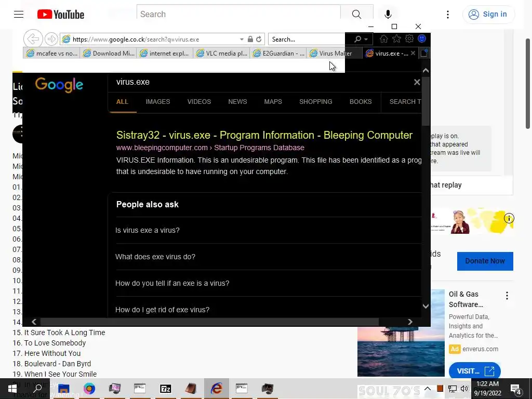Click the YouTube page vertical scrollbar
This screenshot has width=532, height=399.
[528, 84]
